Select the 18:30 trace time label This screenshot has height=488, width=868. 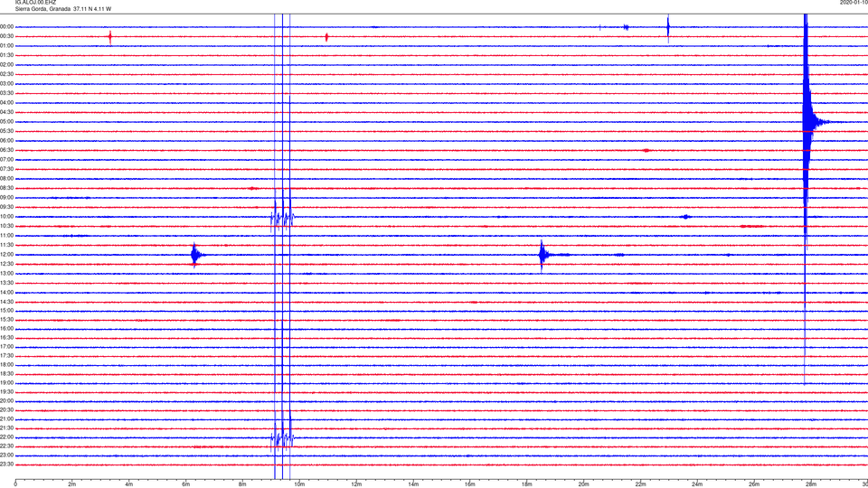[x=6, y=374]
